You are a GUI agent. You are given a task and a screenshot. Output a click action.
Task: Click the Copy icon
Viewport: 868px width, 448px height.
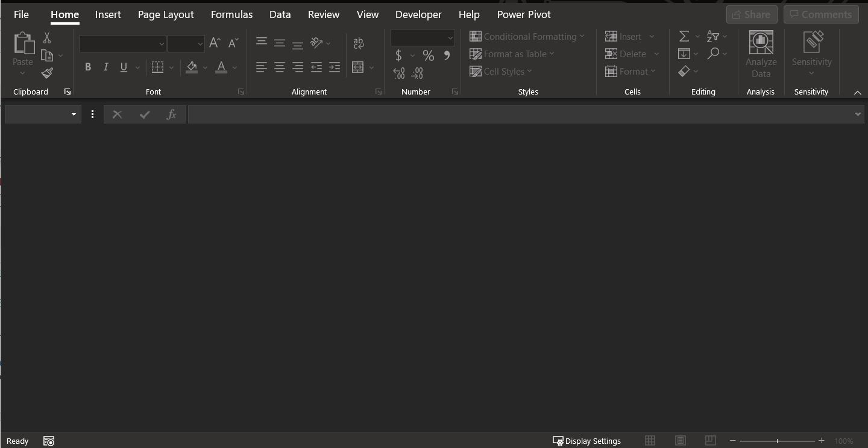47,55
